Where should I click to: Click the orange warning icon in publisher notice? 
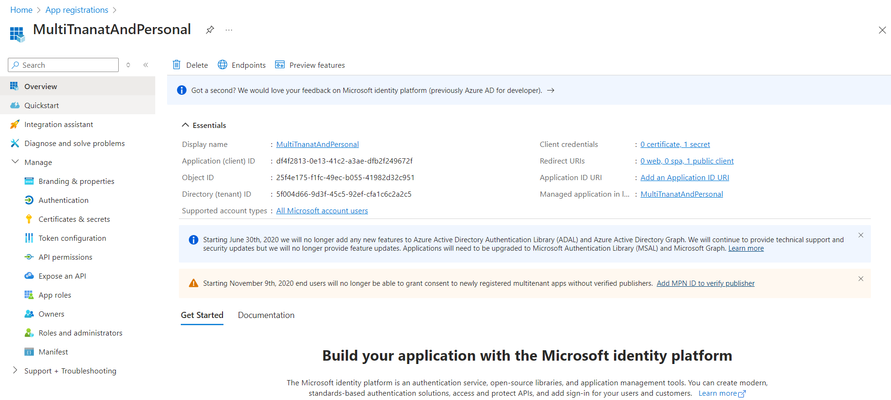(x=194, y=282)
